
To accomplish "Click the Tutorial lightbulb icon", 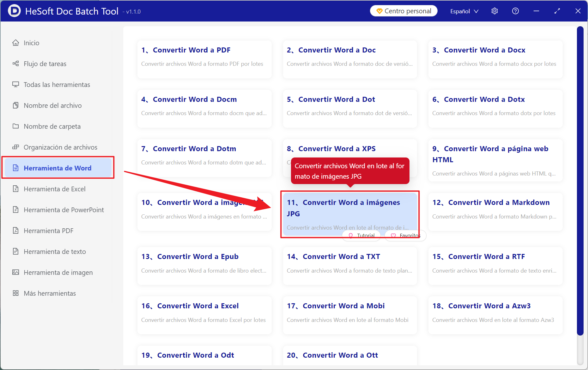I will [350, 236].
